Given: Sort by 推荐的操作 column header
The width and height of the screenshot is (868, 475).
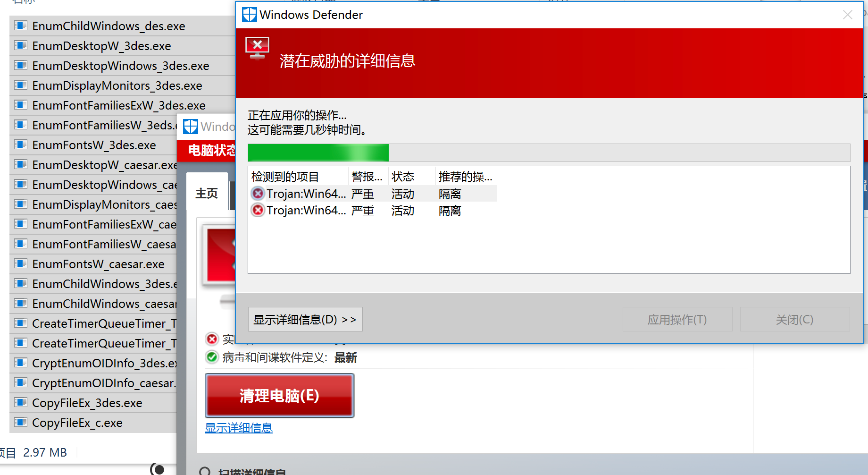Looking at the screenshot, I should (466, 177).
